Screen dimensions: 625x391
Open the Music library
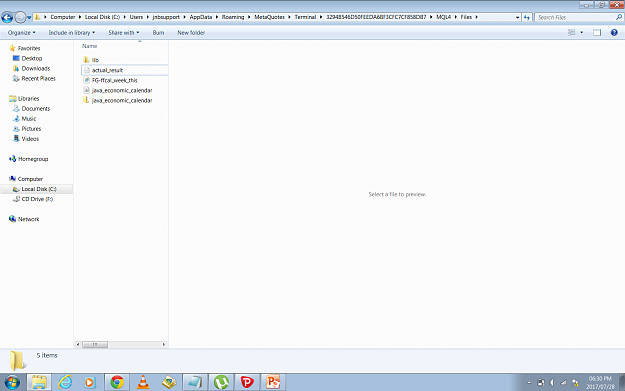click(29, 119)
